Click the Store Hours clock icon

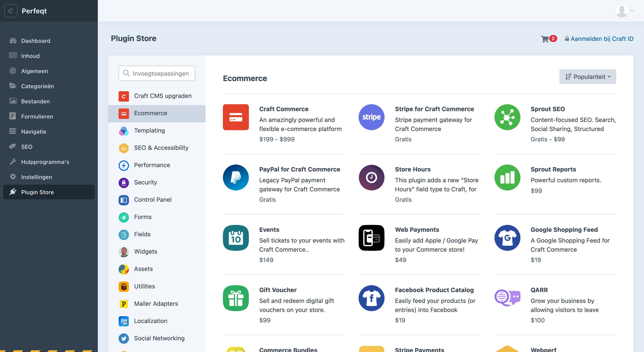point(372,177)
